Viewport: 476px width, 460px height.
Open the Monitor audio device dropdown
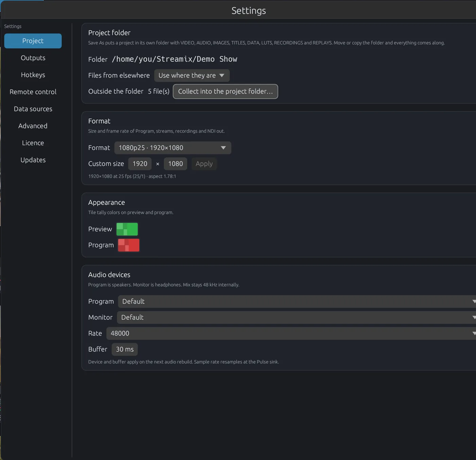tap(296, 318)
